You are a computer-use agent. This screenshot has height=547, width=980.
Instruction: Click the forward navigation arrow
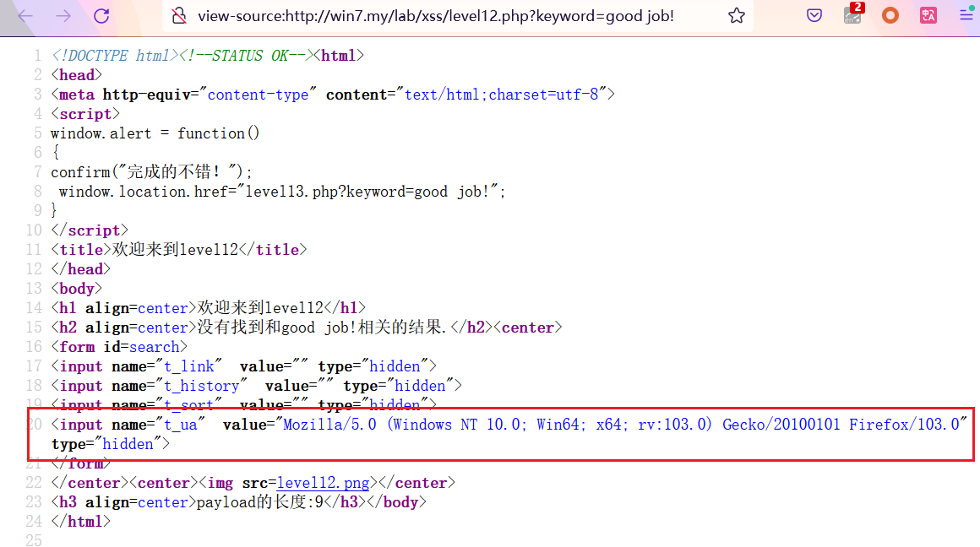[x=63, y=16]
